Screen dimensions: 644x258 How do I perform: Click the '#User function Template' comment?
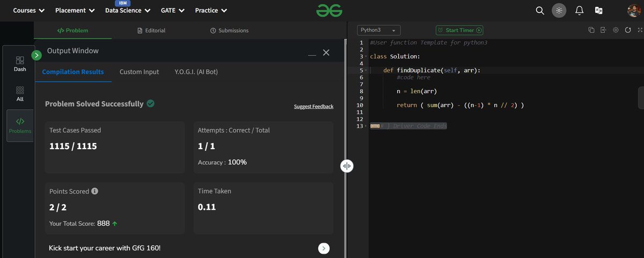click(429, 42)
